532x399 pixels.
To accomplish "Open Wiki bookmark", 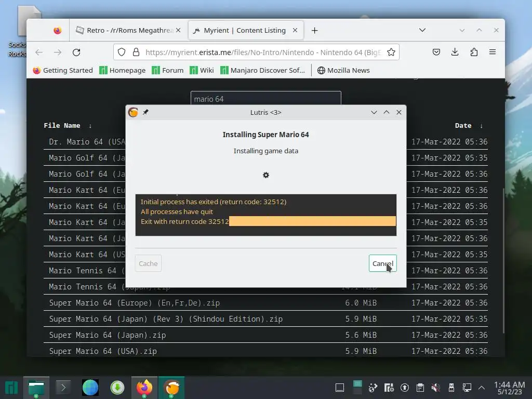I will [202, 70].
